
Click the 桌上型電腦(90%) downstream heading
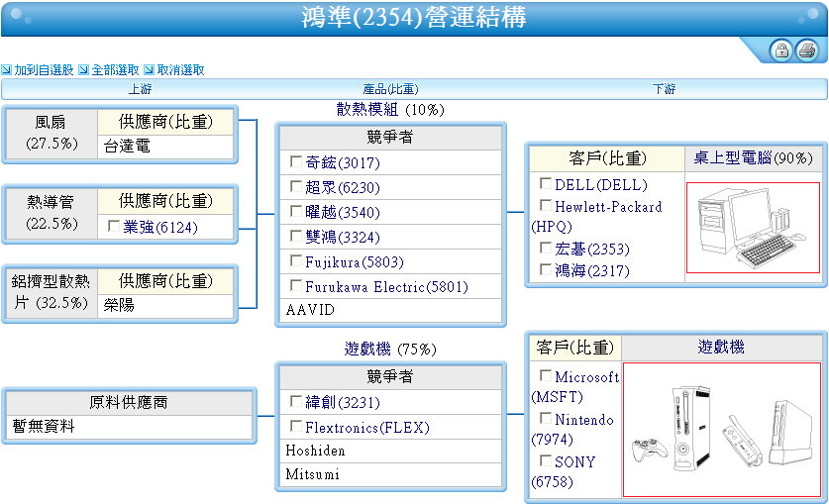coord(753,158)
